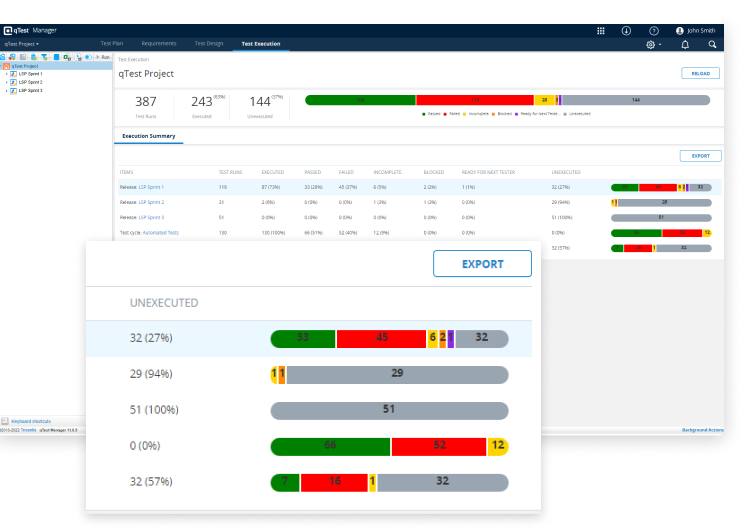Switch to the Test Plan tab
This screenshot has width=744, height=530.
tap(112, 44)
